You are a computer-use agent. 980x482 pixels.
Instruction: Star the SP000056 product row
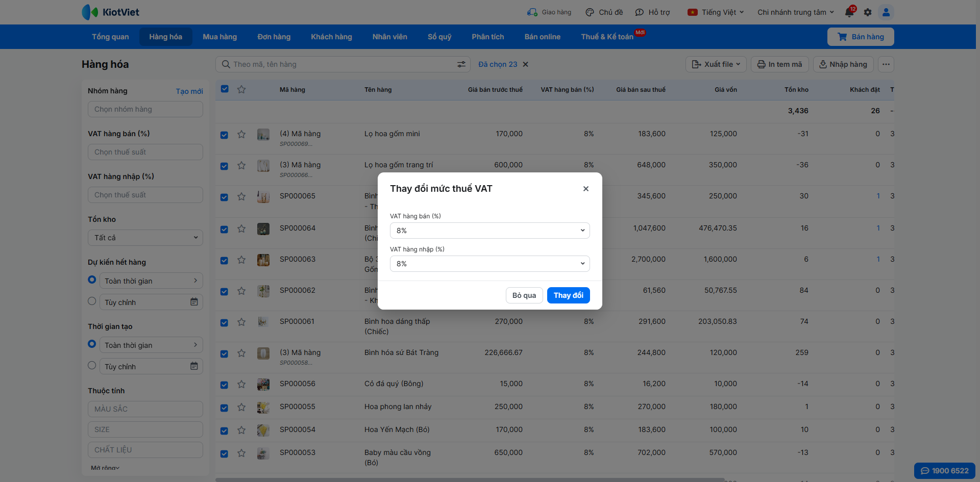(241, 385)
